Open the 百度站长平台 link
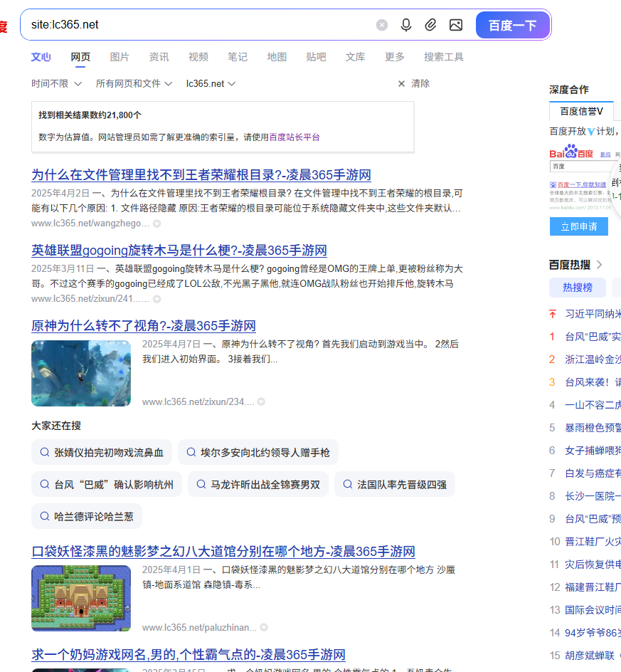The width and height of the screenshot is (621, 672). point(294,137)
